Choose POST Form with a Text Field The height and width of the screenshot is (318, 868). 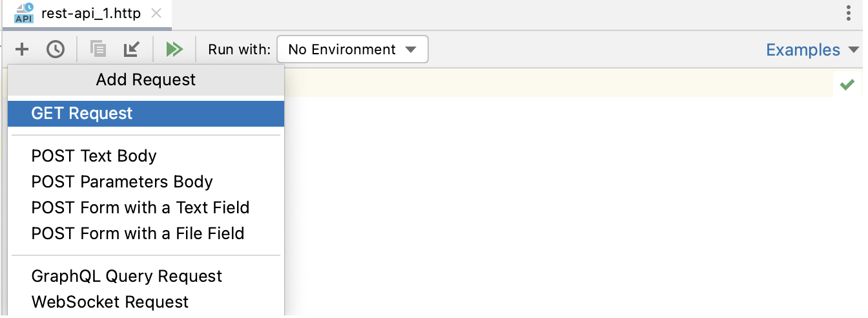click(x=140, y=207)
